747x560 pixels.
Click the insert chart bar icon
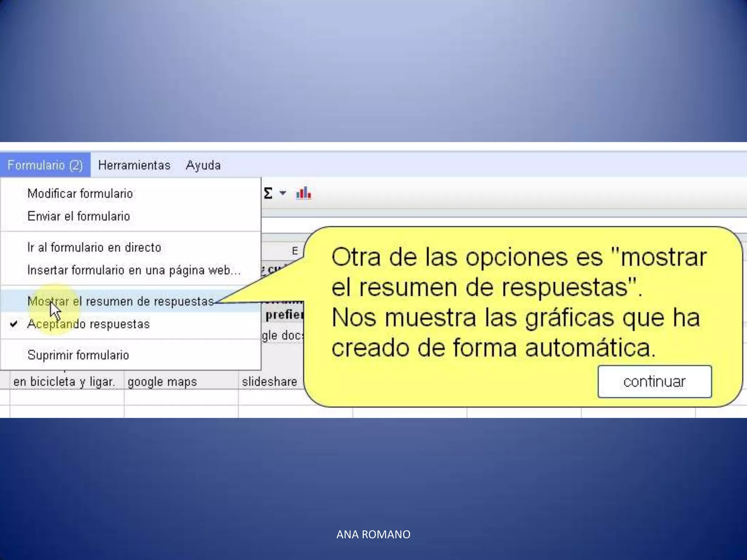303,193
